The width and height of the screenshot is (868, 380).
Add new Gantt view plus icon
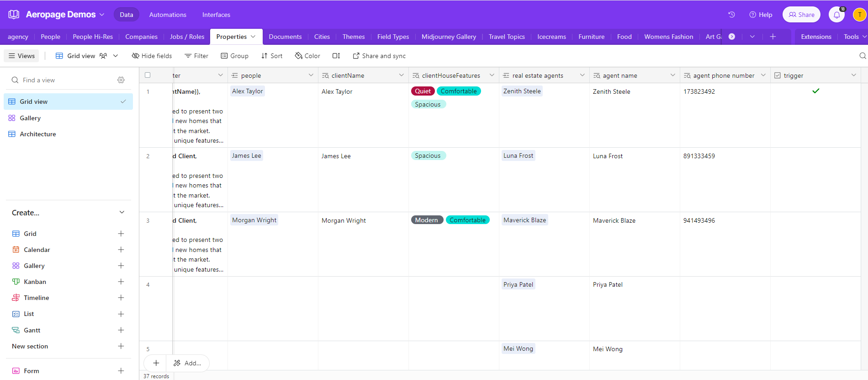coord(121,330)
